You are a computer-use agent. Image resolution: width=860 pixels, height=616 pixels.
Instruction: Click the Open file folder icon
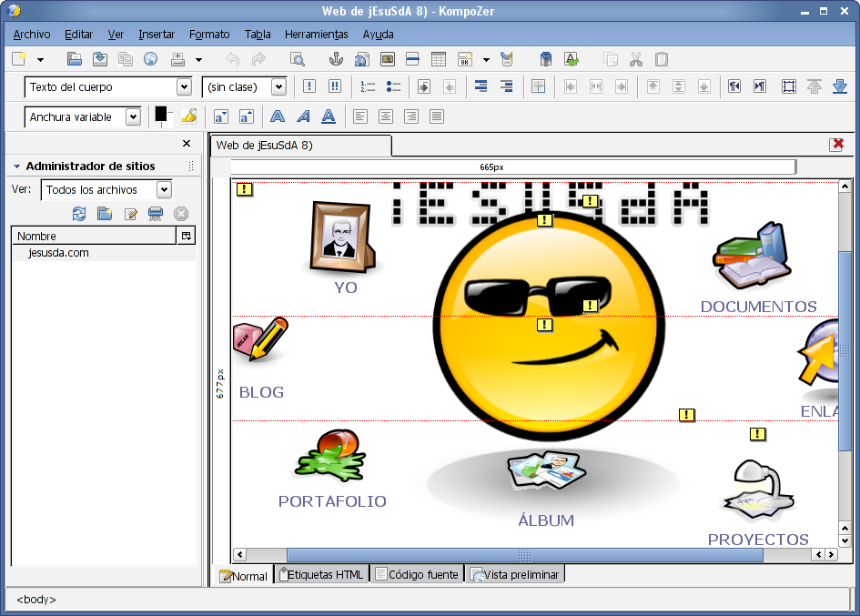74,59
